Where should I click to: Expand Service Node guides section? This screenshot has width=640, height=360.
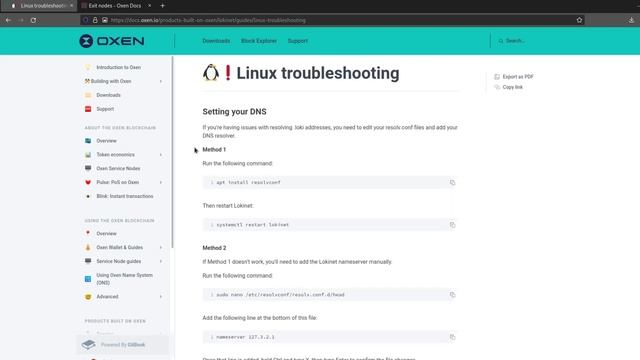tap(161, 261)
